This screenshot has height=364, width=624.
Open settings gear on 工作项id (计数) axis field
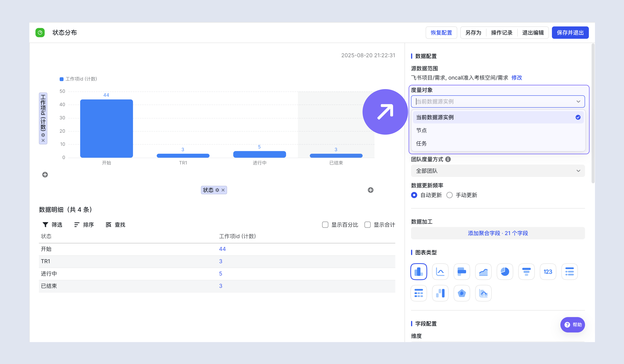click(x=43, y=135)
